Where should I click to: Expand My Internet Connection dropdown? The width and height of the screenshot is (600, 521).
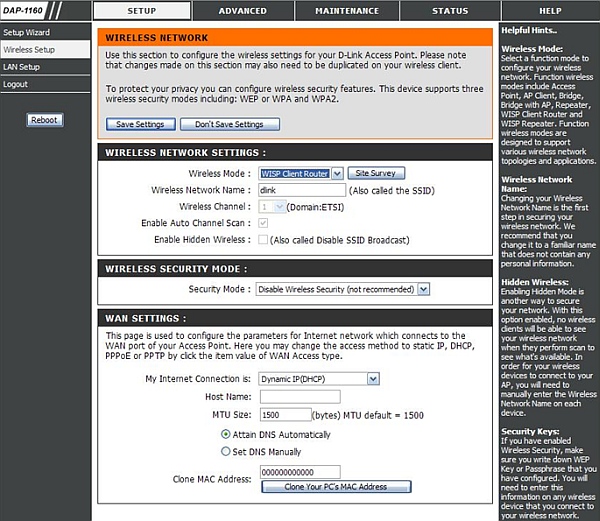[318, 379]
